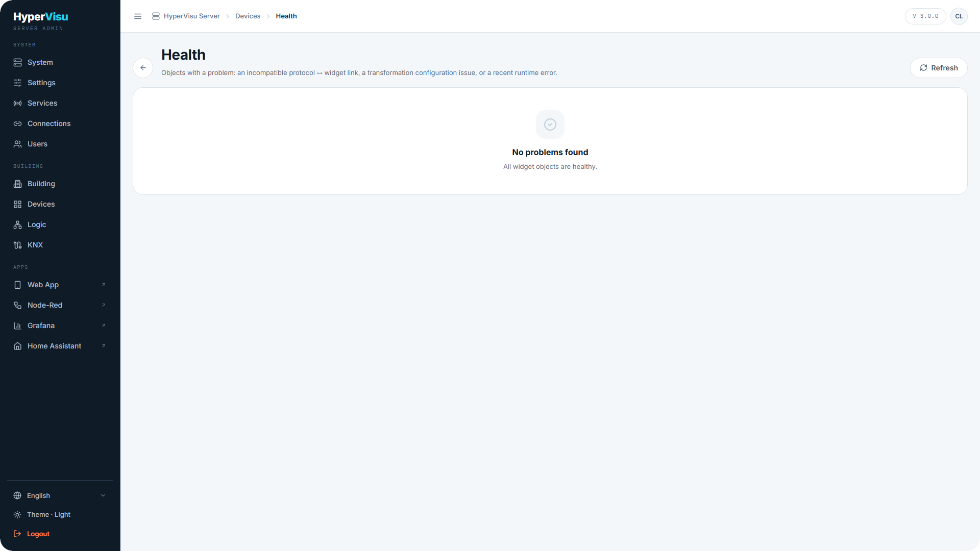The width and height of the screenshot is (980, 551).
Task: Open Web App external link arrow
Action: 104,285
